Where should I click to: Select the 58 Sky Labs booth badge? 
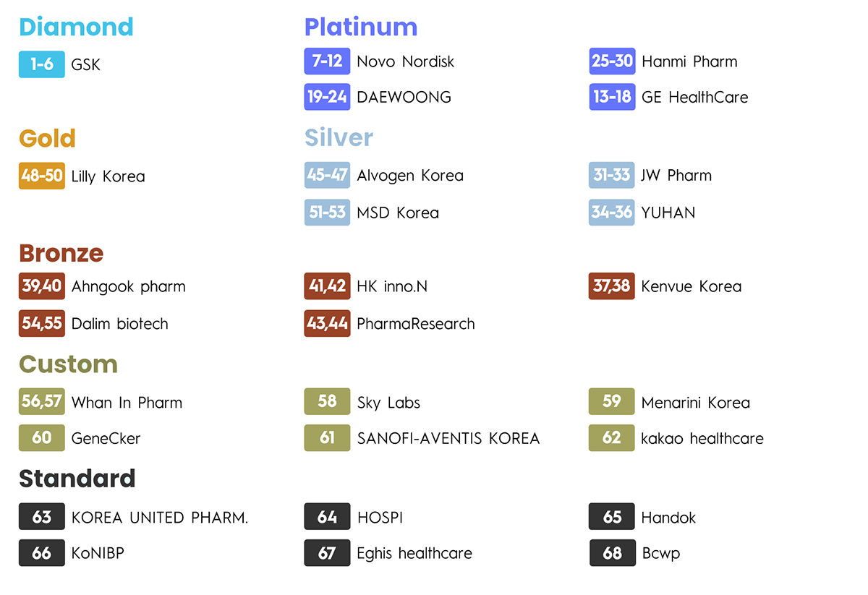(x=327, y=402)
